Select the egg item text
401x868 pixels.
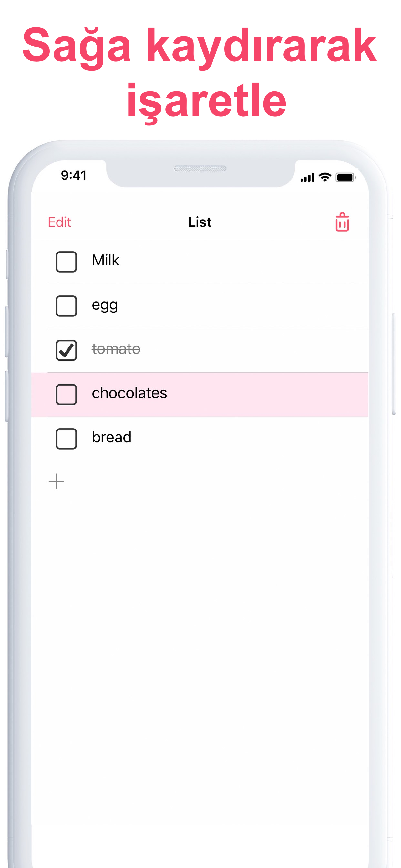pos(105,305)
